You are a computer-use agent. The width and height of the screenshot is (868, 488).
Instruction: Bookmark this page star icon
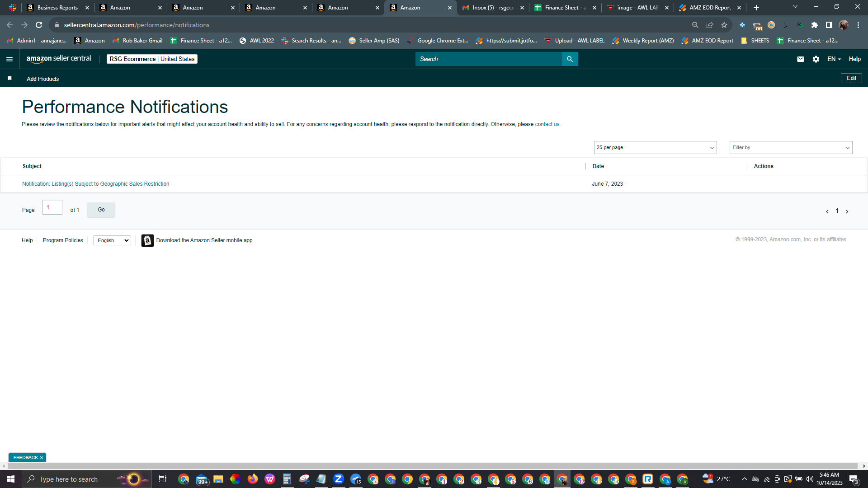pos(724,25)
